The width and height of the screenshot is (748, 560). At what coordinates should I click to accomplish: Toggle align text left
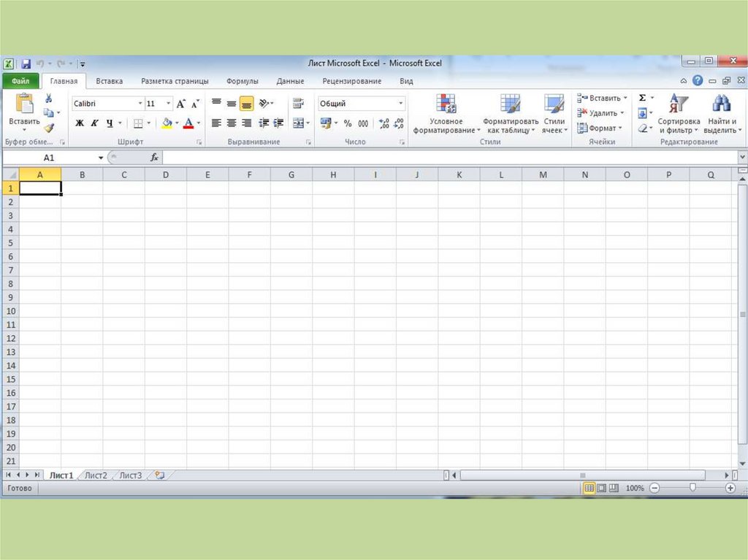[x=216, y=123]
